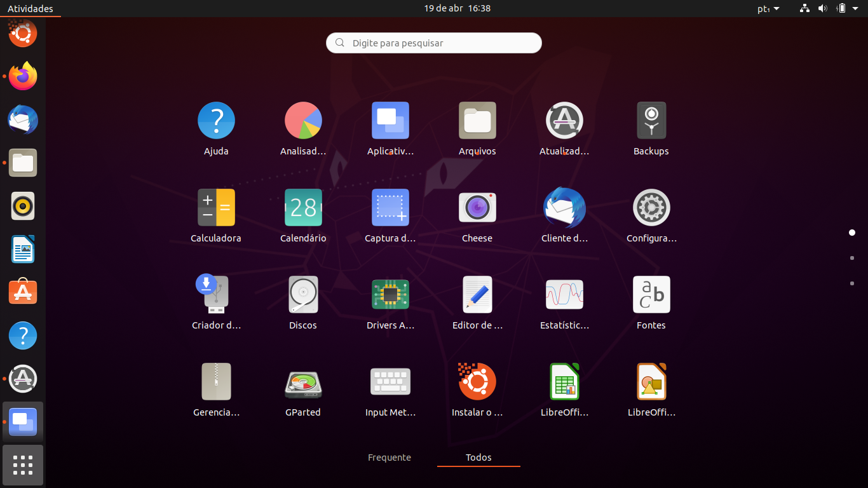
Task: Switch to the Frequente tab
Action: (x=390, y=457)
